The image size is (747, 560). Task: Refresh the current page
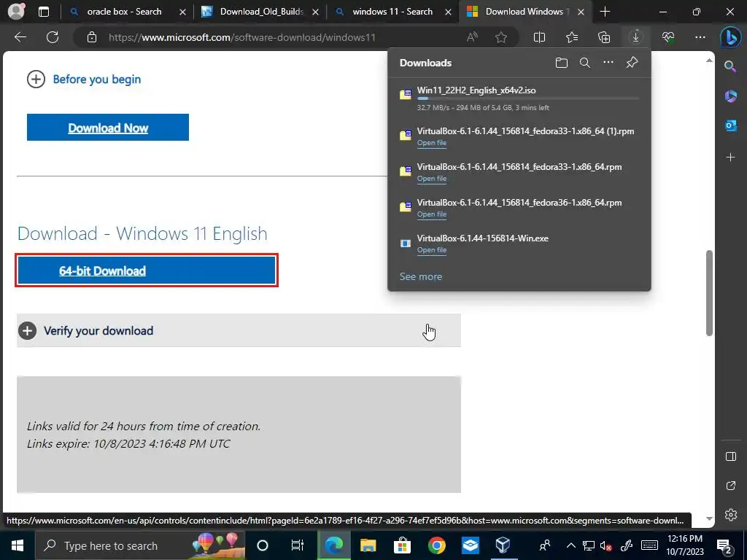[x=53, y=37]
